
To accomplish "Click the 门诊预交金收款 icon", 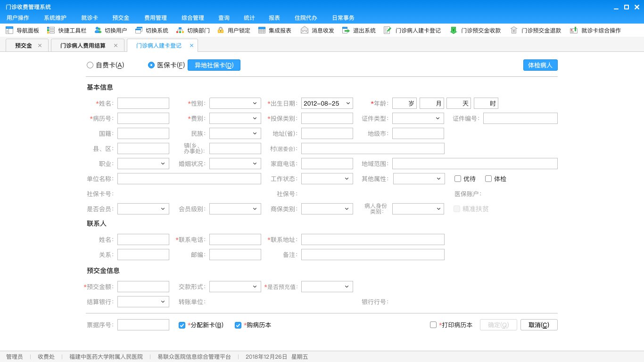I will tap(454, 30).
